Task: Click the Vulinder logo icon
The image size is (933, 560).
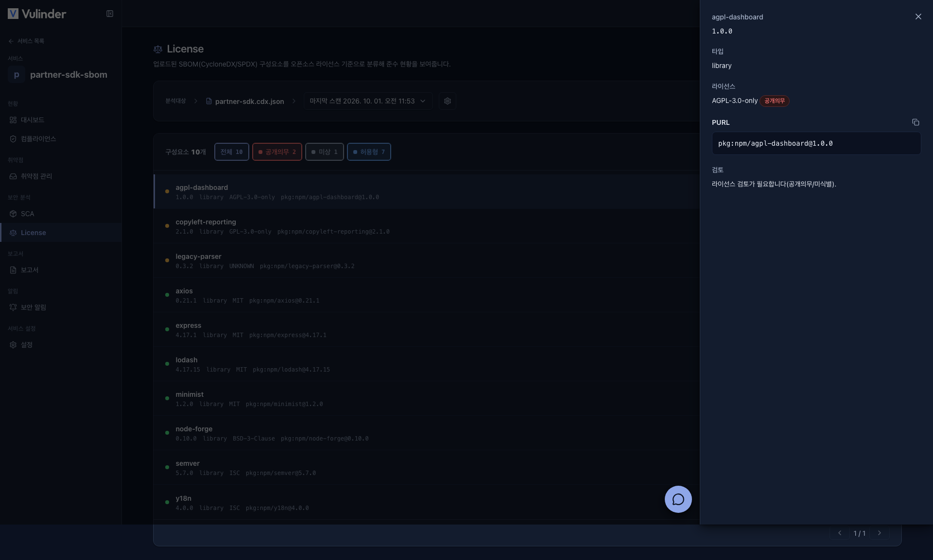Action: click(13, 14)
